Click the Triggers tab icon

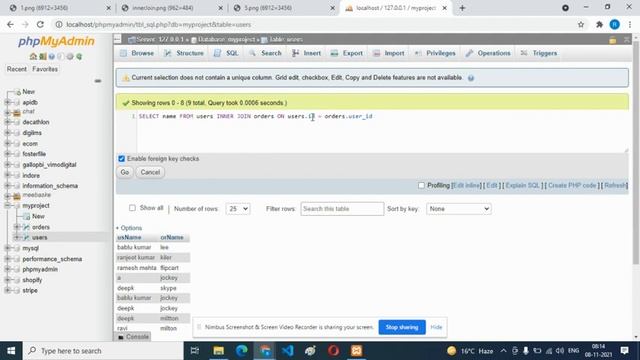point(524,53)
